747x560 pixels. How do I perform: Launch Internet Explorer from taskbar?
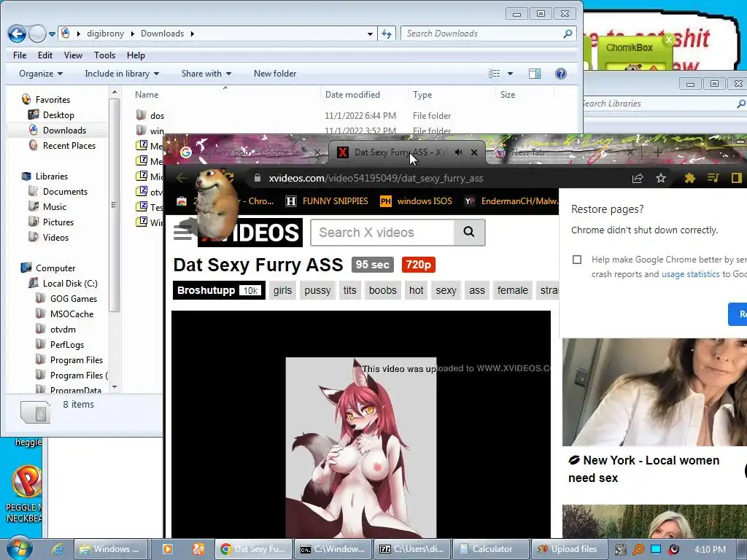[58, 549]
